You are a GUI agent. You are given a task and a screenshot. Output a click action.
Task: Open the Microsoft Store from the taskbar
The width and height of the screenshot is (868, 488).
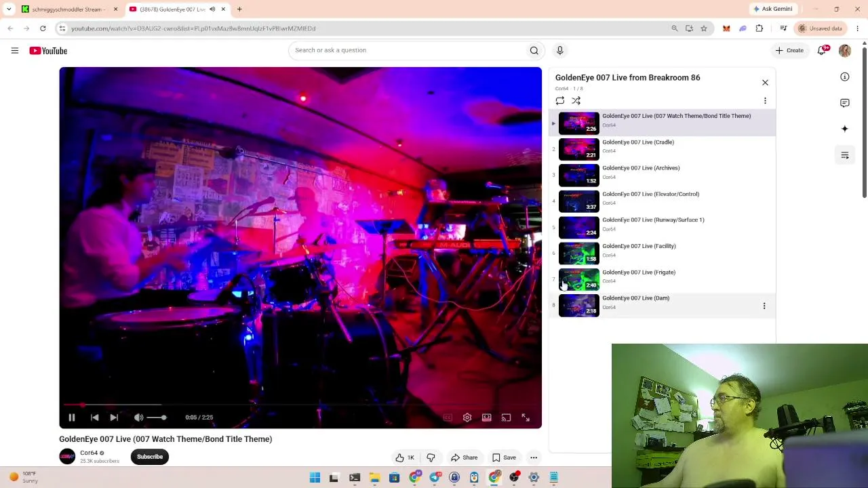point(394,478)
